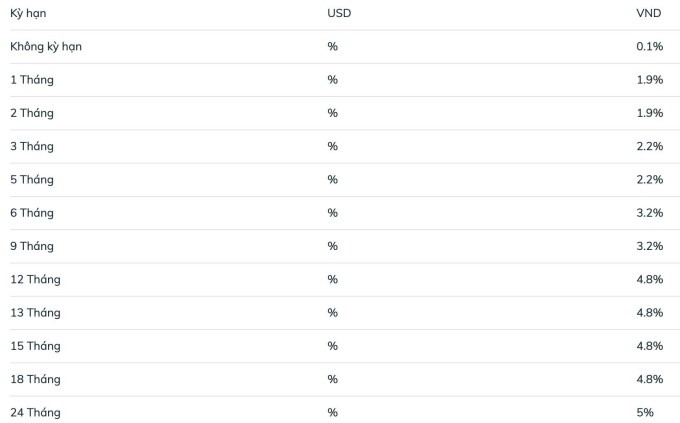
Task: Click the Không kỳ hạn row label
Action: (x=46, y=46)
